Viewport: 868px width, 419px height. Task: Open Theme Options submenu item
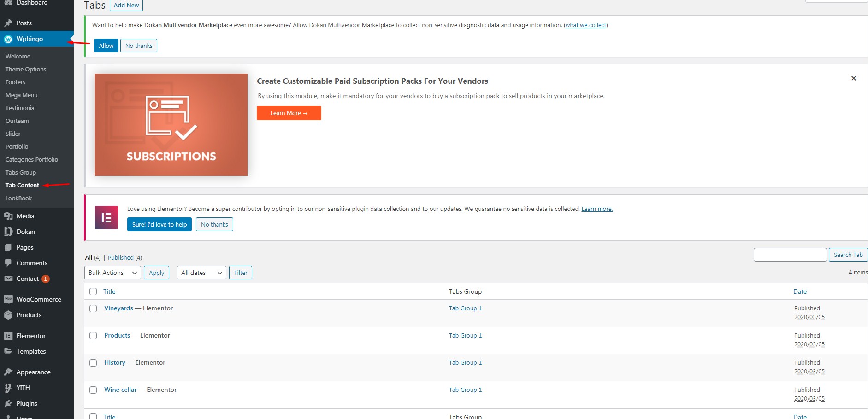26,69
